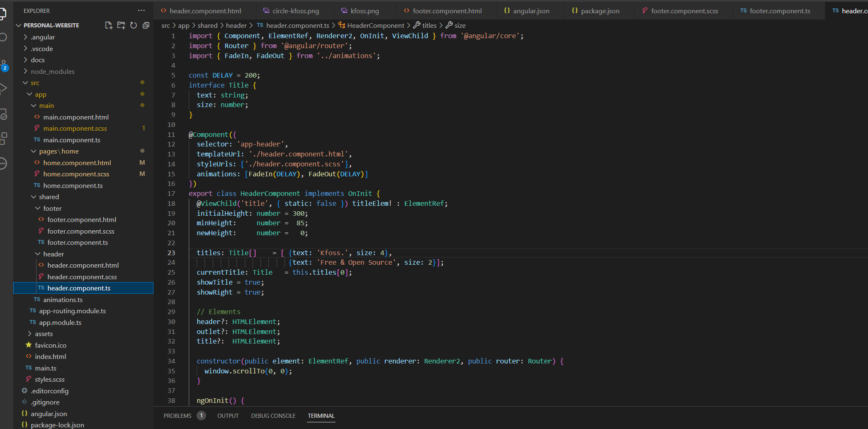Collapse the src folder

(35, 83)
